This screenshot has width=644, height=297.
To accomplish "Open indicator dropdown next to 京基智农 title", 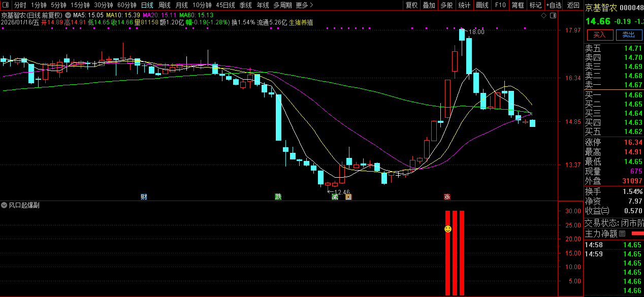I will click(68, 15).
